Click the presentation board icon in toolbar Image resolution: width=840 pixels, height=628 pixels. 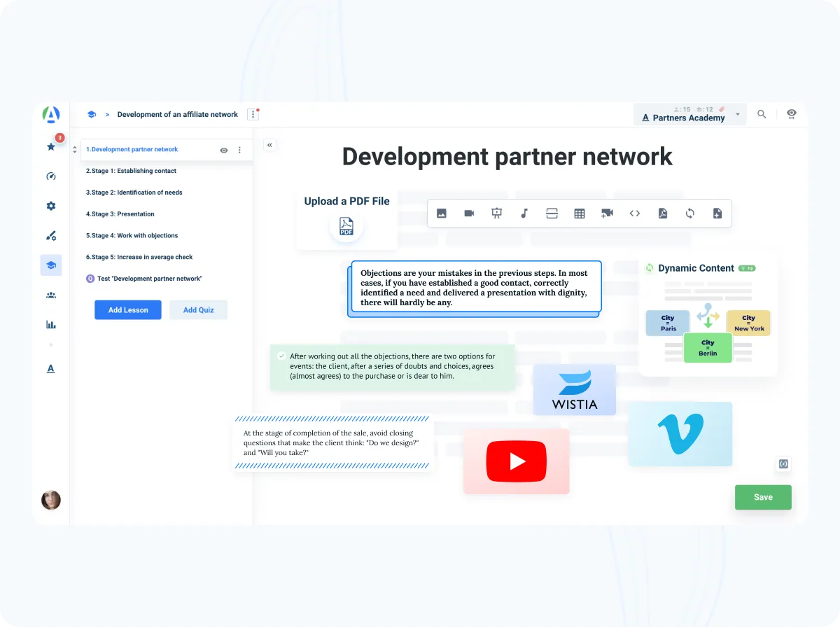click(x=497, y=214)
